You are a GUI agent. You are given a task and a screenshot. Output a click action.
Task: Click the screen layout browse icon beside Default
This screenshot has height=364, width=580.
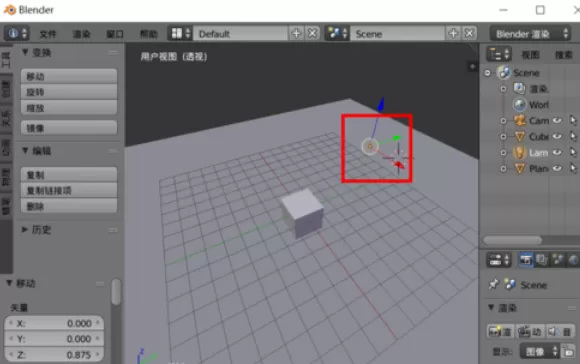click(x=180, y=34)
